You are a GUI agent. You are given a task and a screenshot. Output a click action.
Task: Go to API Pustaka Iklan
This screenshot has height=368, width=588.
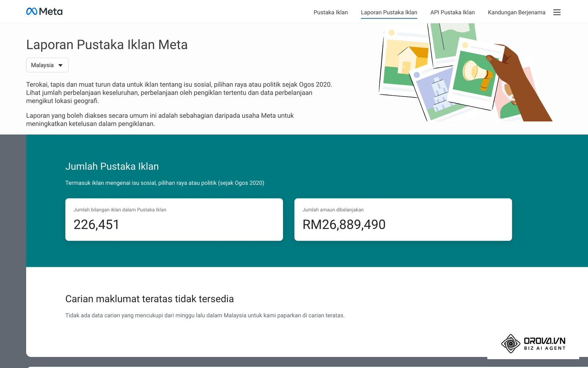pos(452,12)
